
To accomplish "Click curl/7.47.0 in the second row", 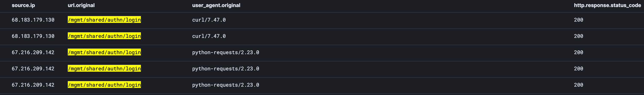I will pos(209,36).
